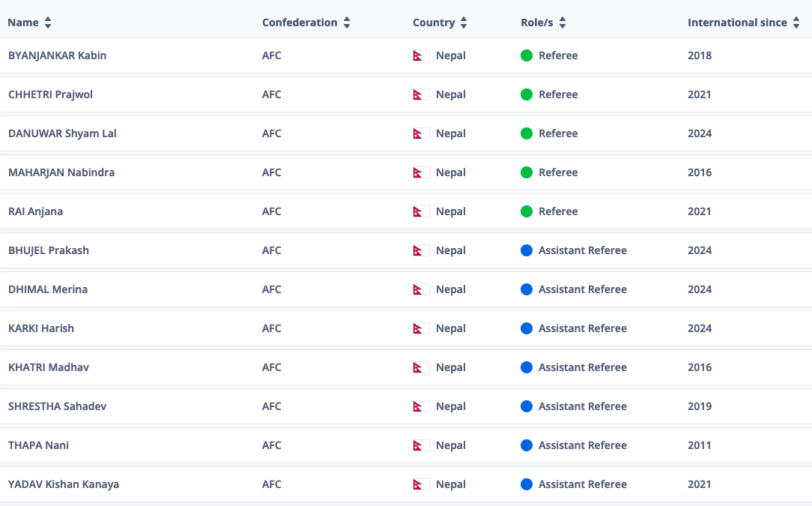Click green Referee dot for MAHARJAN Nabindra
The width and height of the screenshot is (812, 506).
coord(527,172)
